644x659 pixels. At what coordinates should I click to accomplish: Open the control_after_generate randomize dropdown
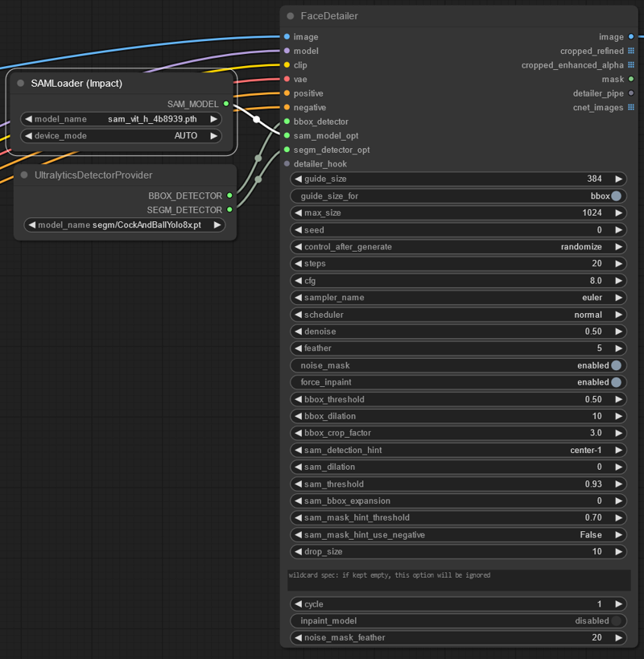458,247
